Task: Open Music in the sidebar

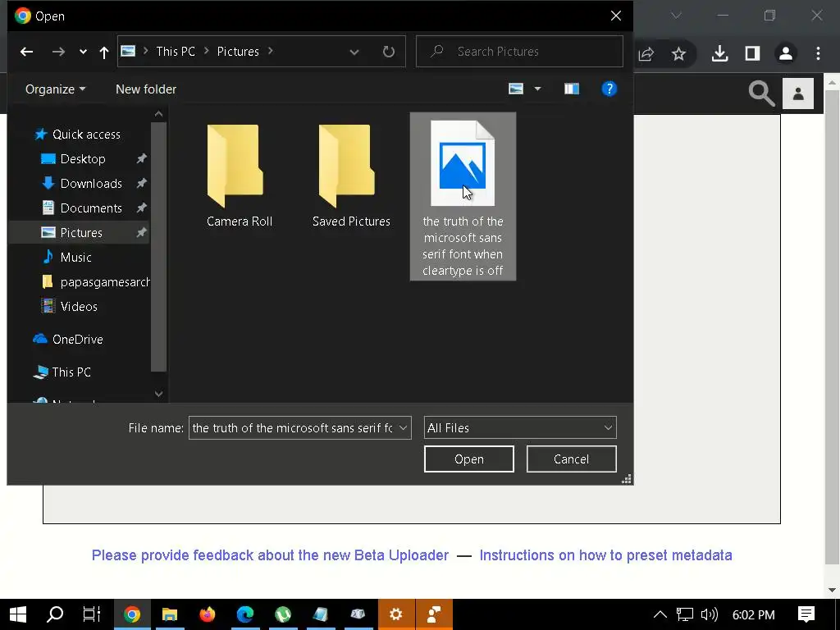Action: 75,258
